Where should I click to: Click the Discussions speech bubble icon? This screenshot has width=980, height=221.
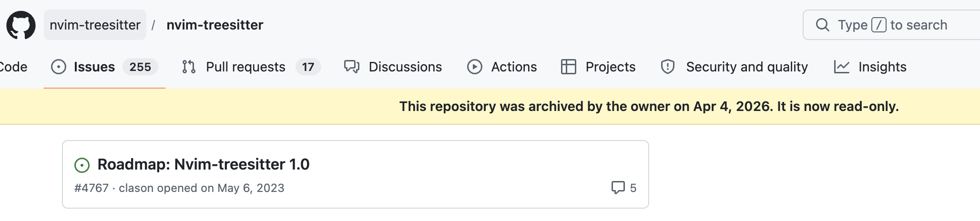(x=352, y=67)
